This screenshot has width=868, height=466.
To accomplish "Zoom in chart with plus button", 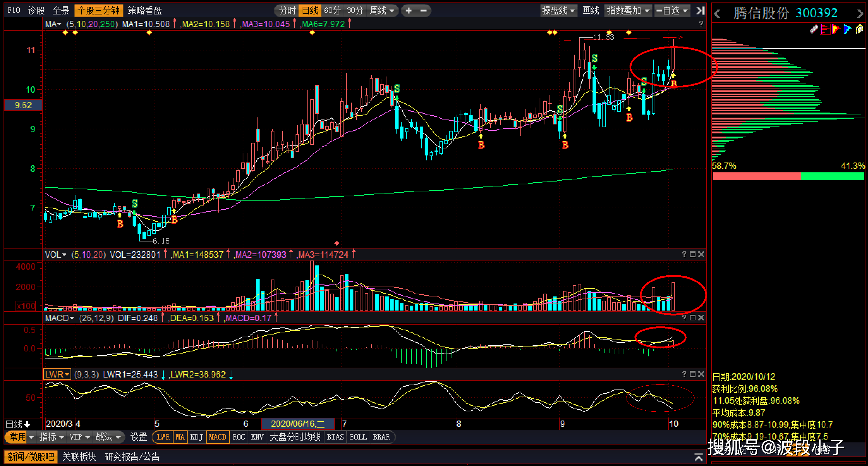I will point(409,11).
